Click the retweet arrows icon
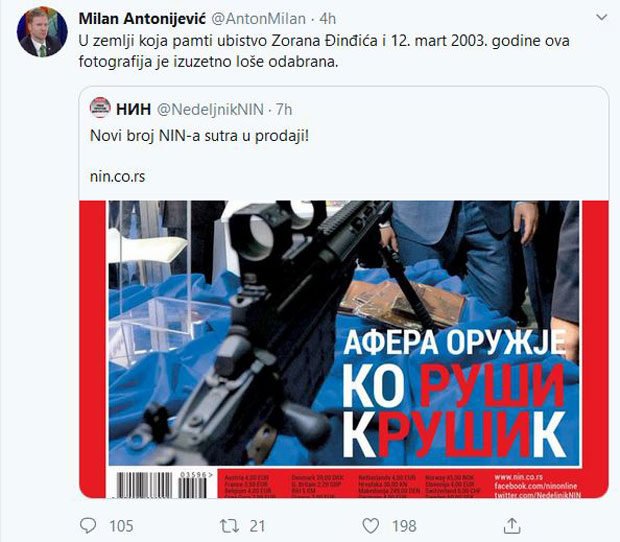620x542 pixels. pos(229,526)
